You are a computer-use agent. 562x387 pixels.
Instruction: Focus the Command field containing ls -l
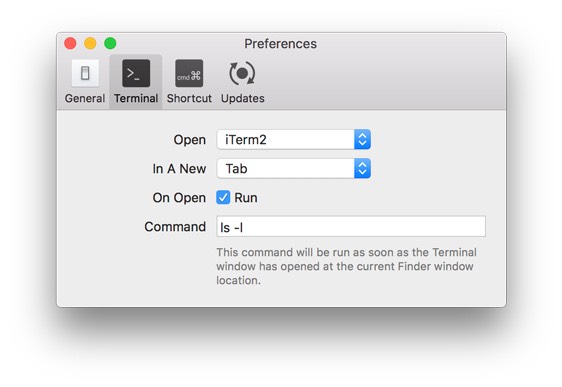click(351, 226)
